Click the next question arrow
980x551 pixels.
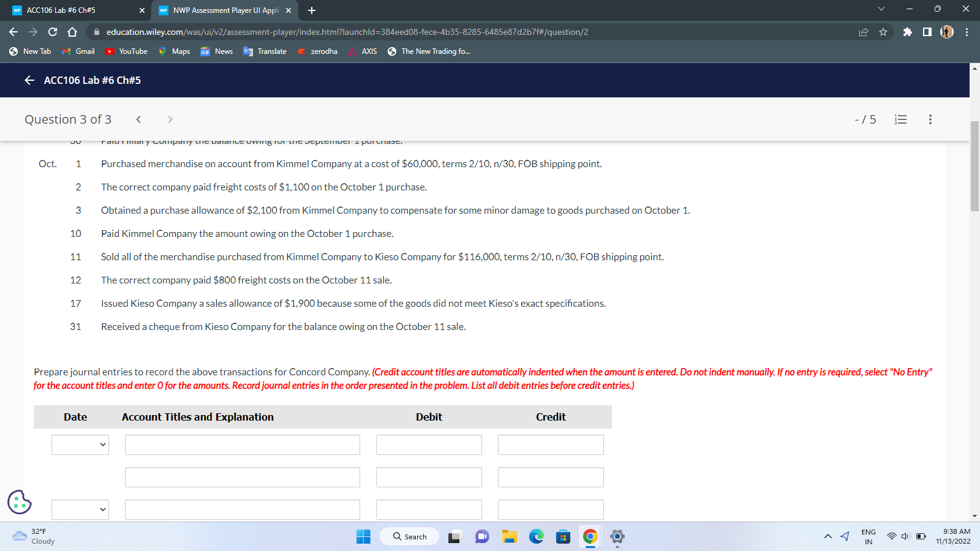click(170, 119)
